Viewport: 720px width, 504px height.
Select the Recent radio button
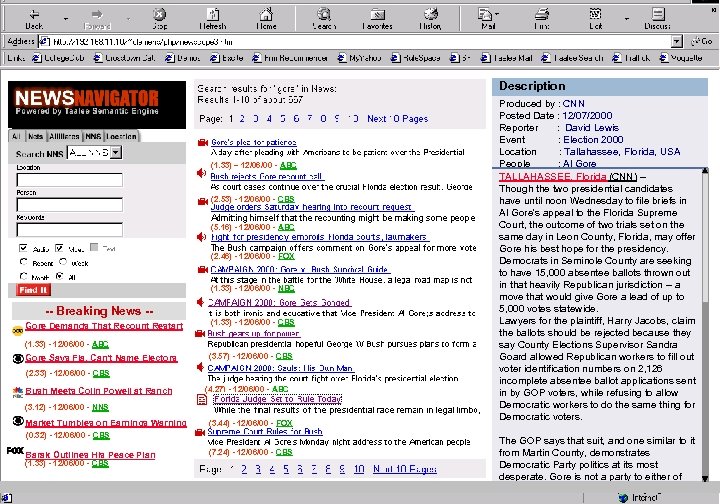(x=23, y=262)
